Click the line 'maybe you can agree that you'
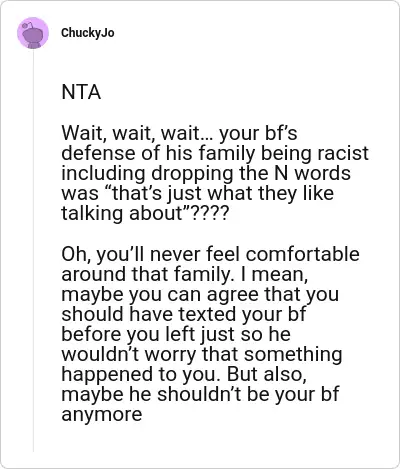400x469 pixels. (200, 294)
